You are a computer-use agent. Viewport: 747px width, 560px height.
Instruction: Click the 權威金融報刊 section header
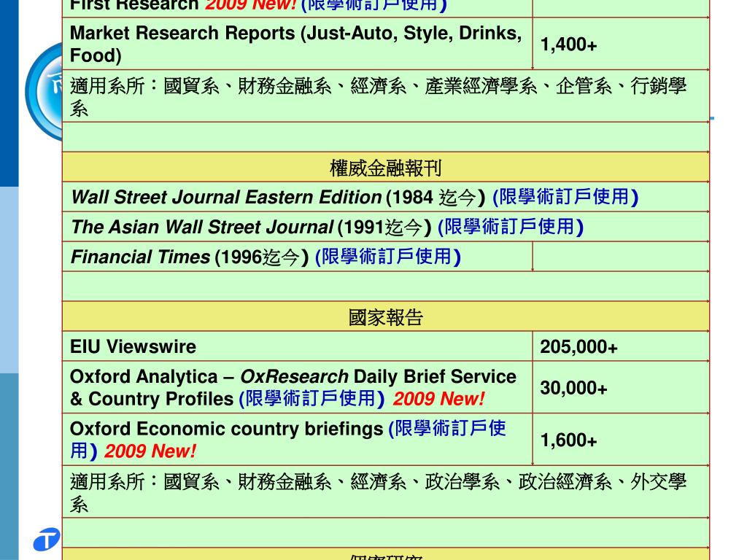point(386,167)
